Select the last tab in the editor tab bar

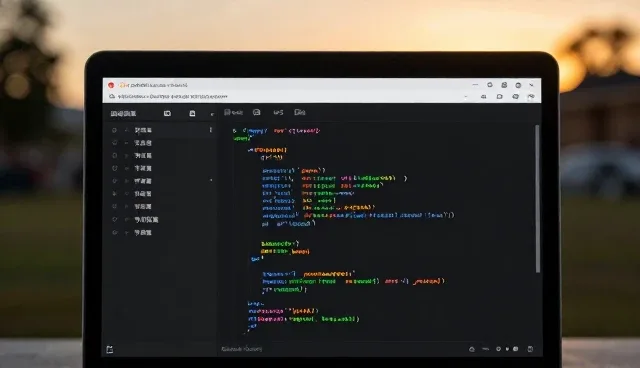(300, 112)
